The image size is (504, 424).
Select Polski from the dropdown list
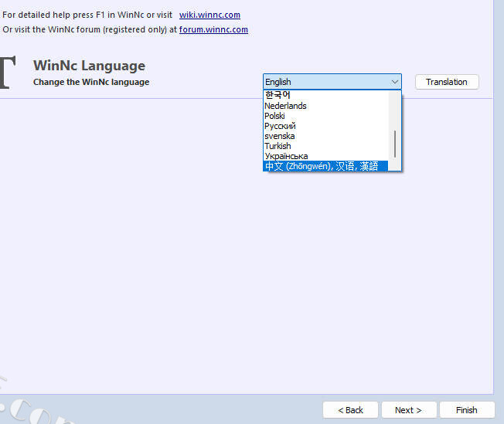point(274,116)
